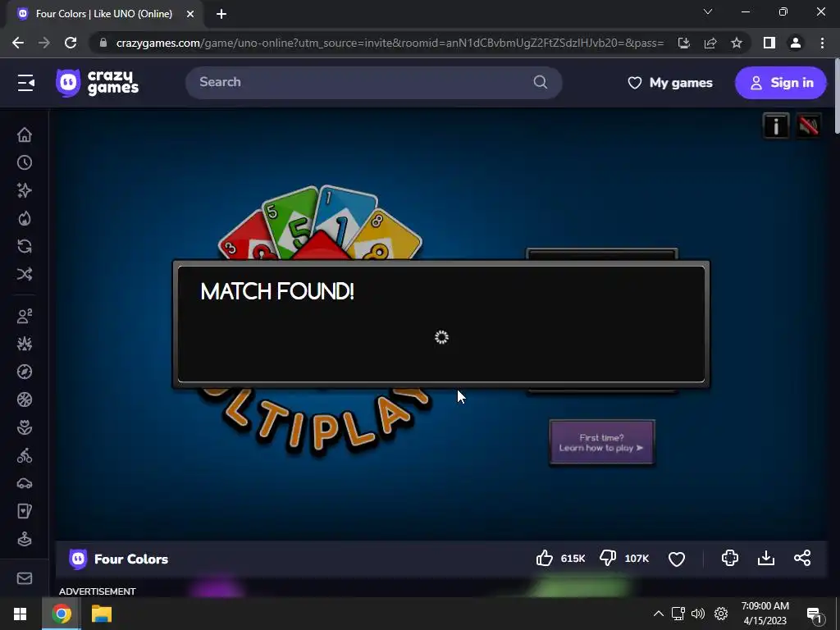This screenshot has width=840, height=630.
Task: Open new games sparkle icon
Action: click(x=25, y=190)
